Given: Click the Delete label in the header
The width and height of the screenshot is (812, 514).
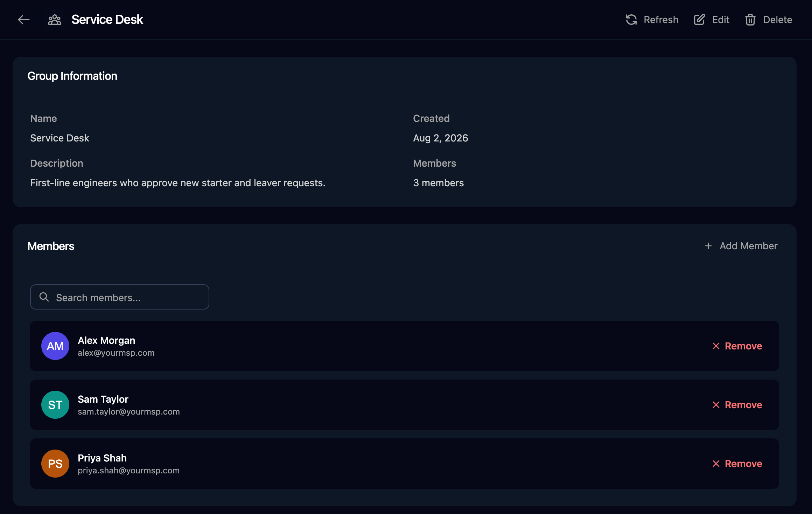Looking at the screenshot, I should (x=778, y=20).
